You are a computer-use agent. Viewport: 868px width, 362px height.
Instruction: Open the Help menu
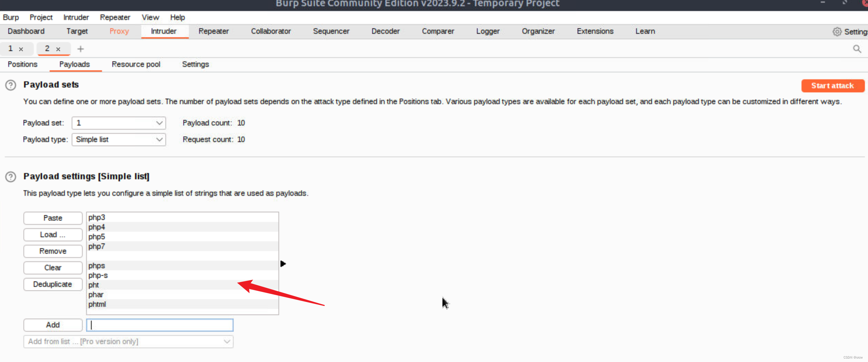(177, 17)
